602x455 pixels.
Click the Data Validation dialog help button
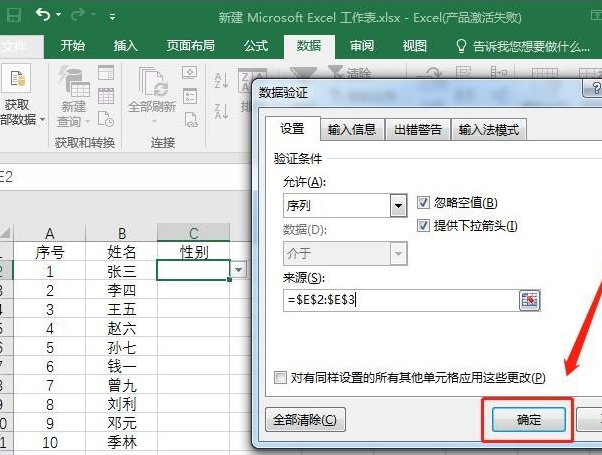click(x=593, y=89)
